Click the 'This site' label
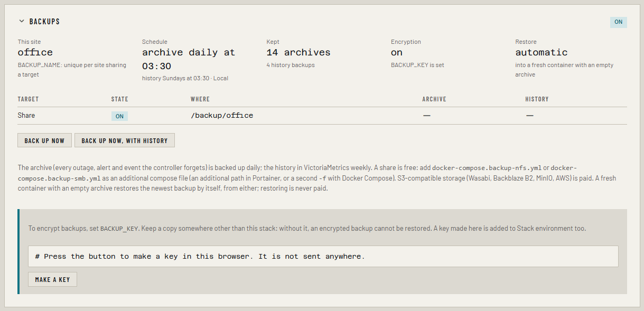This screenshot has height=311, width=644. point(29,42)
